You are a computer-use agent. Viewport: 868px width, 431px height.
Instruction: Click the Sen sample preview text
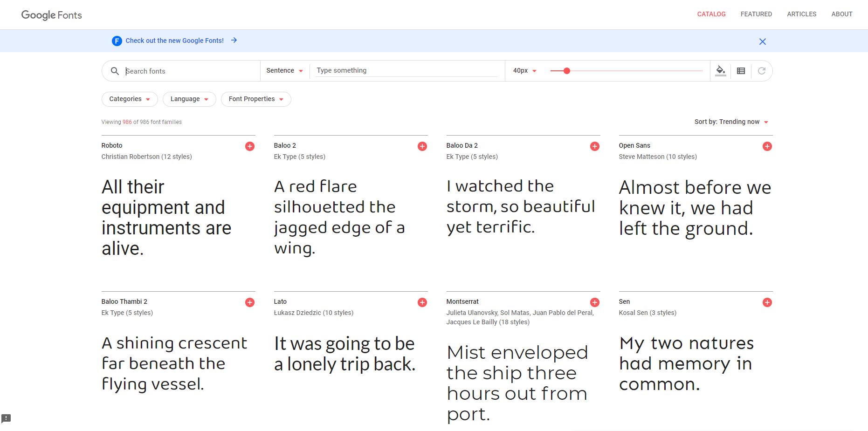coord(686,363)
